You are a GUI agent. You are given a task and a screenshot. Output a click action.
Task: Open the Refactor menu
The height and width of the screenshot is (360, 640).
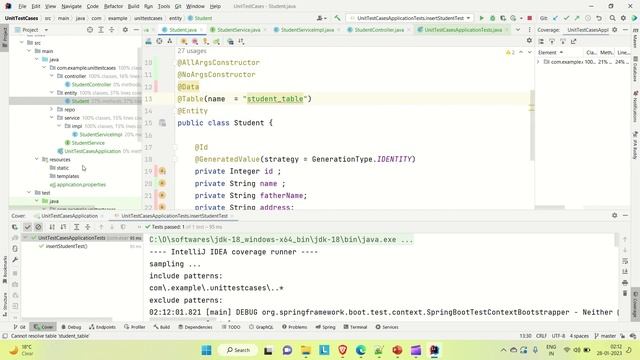tap(113, 6)
